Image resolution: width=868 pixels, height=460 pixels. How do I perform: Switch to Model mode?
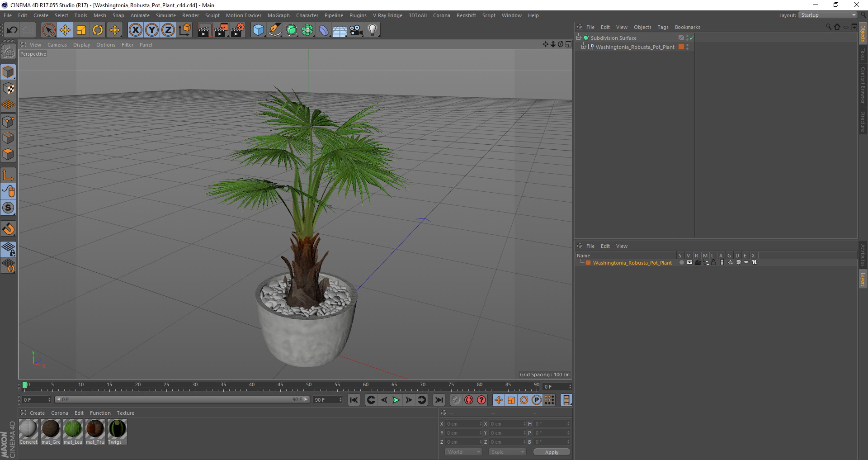pyautogui.click(x=8, y=72)
